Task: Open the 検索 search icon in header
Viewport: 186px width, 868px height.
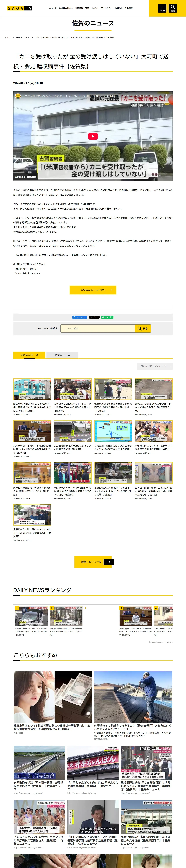Action: click(173, 8)
